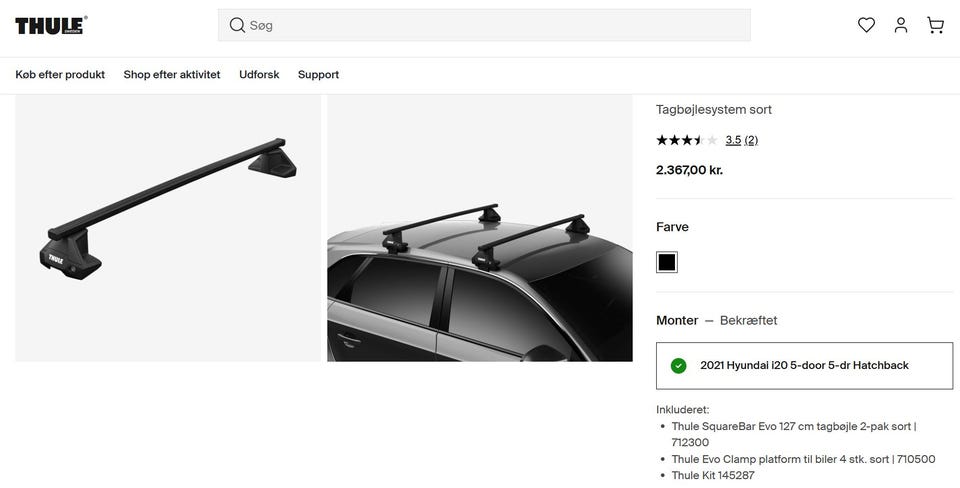Open the 3.5 rating link
The height and width of the screenshot is (488, 960).
[733, 140]
